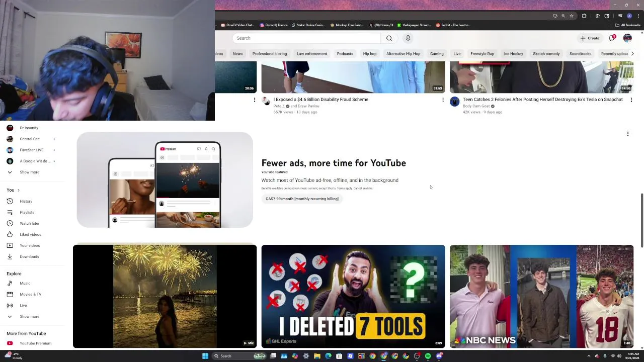Open YouTube Premium sidebar link
Image resolution: width=644 pixels, height=362 pixels.
(x=32, y=343)
